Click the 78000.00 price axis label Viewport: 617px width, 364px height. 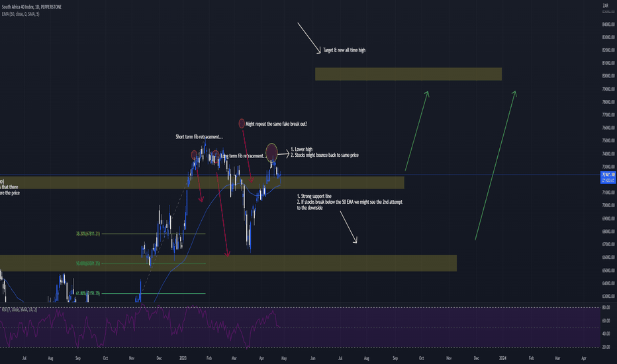tap(608, 102)
